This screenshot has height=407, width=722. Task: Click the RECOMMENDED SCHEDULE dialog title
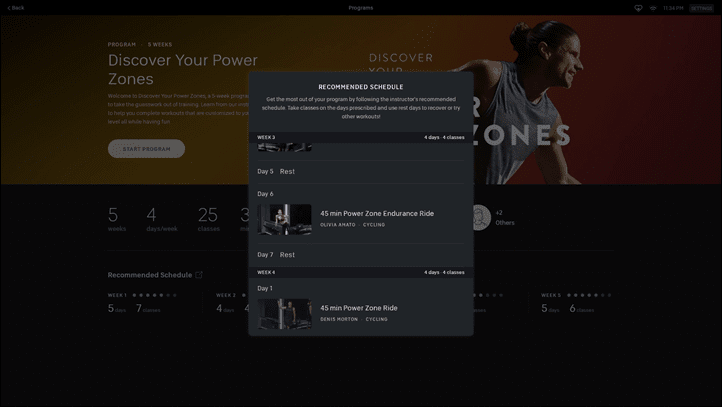click(x=361, y=87)
